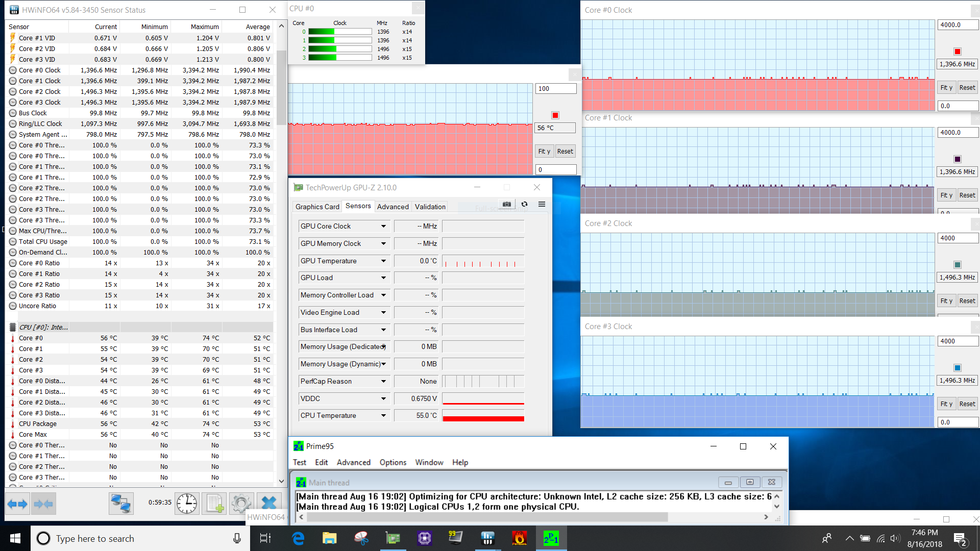
Task: Switch to GPU-Z Validation tab
Action: click(430, 207)
